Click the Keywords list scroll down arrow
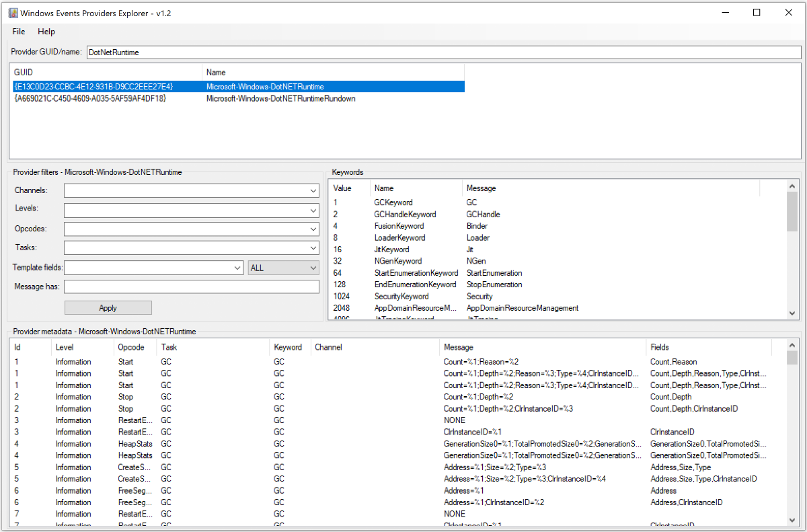 pyautogui.click(x=792, y=313)
